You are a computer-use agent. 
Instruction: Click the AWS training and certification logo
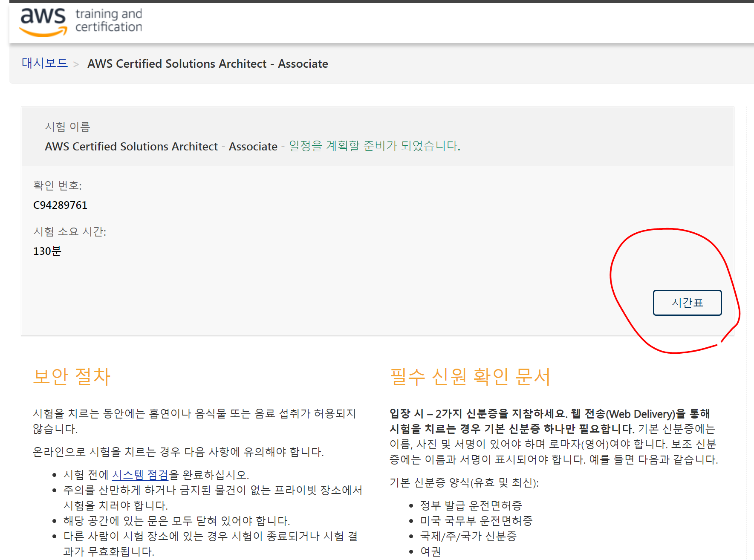coord(81,21)
